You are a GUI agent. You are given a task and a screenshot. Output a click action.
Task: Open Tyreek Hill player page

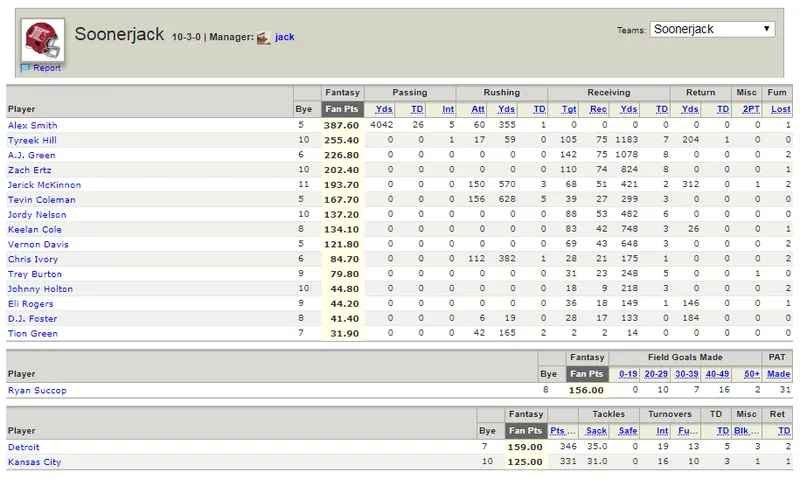(x=32, y=140)
